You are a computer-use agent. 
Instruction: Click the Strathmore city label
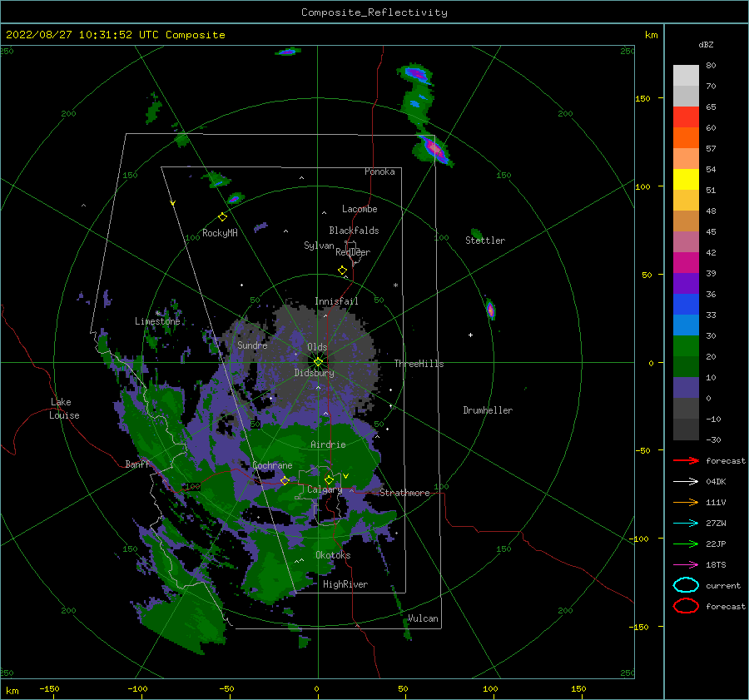pyautogui.click(x=404, y=493)
